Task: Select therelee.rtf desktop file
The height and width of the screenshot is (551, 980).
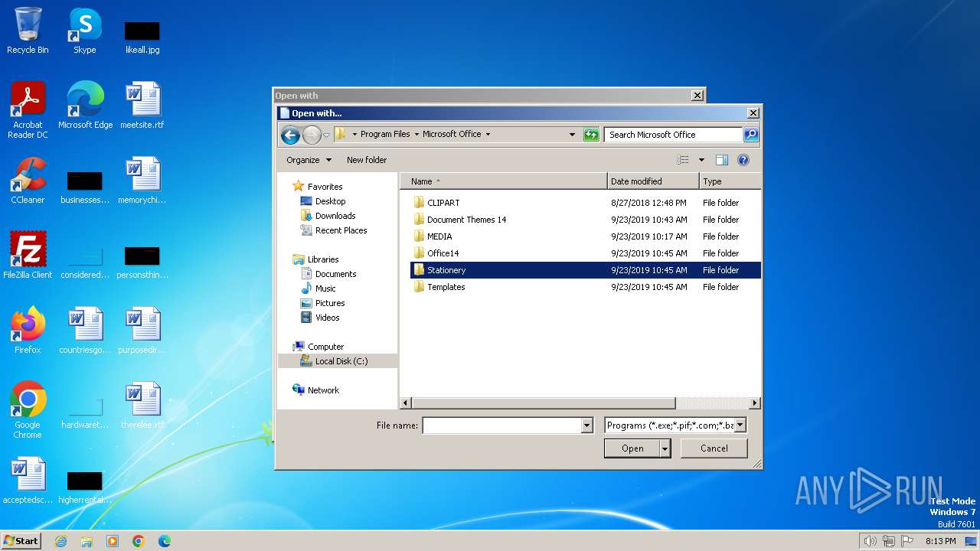Action: pos(142,406)
